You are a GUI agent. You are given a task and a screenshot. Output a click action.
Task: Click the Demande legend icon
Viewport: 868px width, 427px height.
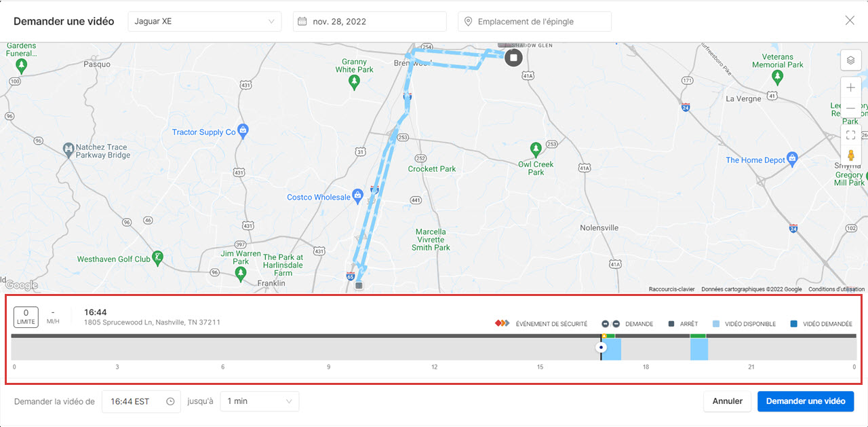[x=611, y=324]
